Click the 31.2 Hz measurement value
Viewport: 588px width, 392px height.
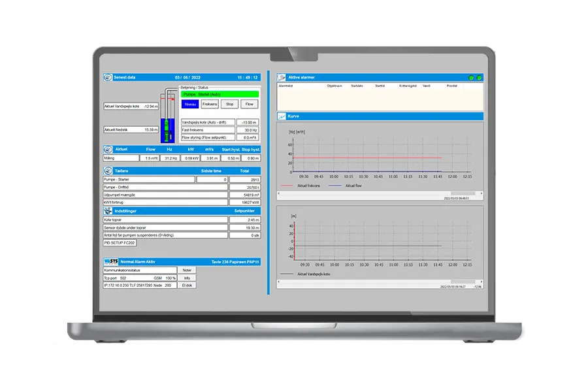click(x=170, y=158)
